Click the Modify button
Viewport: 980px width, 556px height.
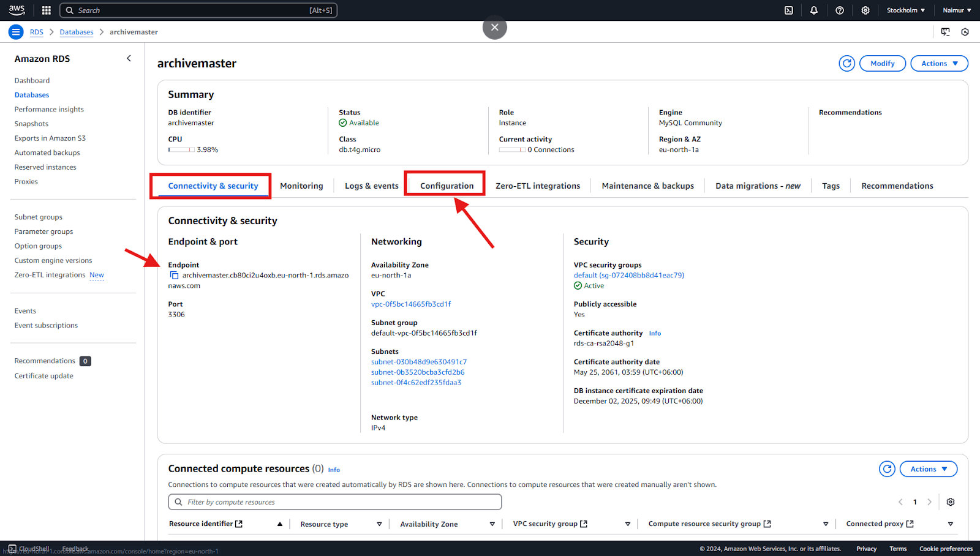coord(883,63)
